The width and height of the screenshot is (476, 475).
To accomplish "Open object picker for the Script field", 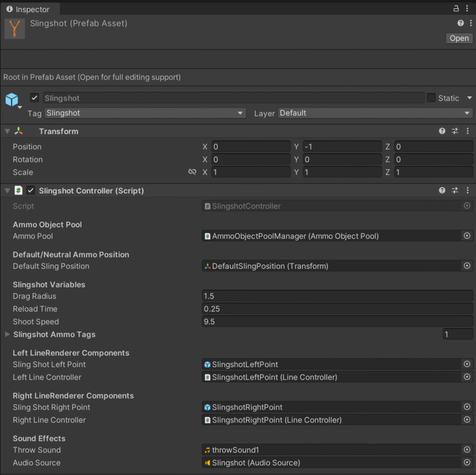I will pos(467,206).
